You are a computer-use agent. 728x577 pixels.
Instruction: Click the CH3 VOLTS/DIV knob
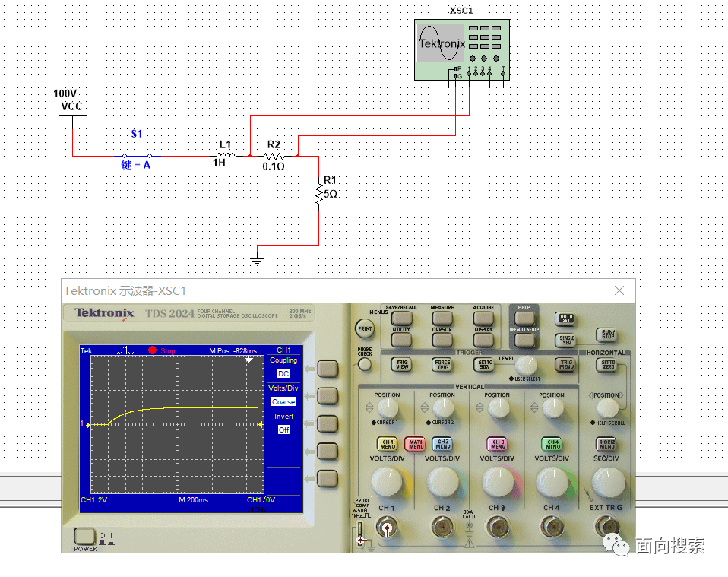click(x=497, y=482)
